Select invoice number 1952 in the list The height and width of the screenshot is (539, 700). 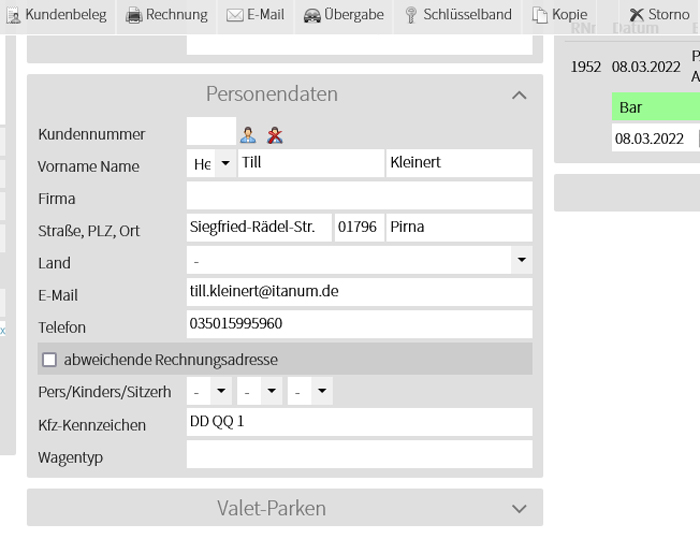(x=585, y=67)
